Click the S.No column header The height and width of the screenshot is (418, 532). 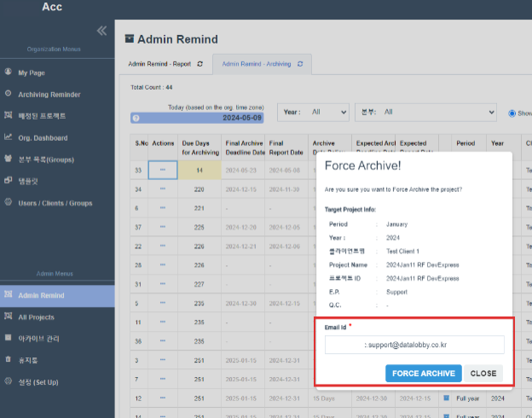[x=142, y=143]
